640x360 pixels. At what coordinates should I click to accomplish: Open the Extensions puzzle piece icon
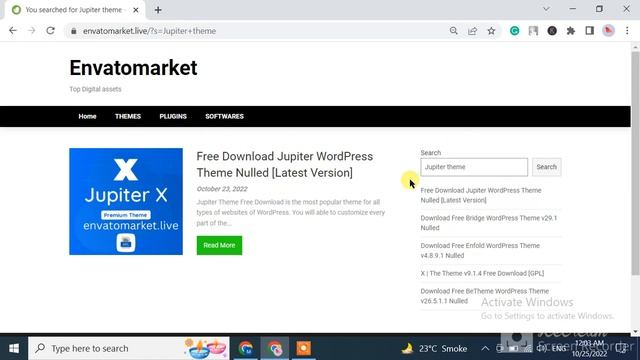coord(571,31)
